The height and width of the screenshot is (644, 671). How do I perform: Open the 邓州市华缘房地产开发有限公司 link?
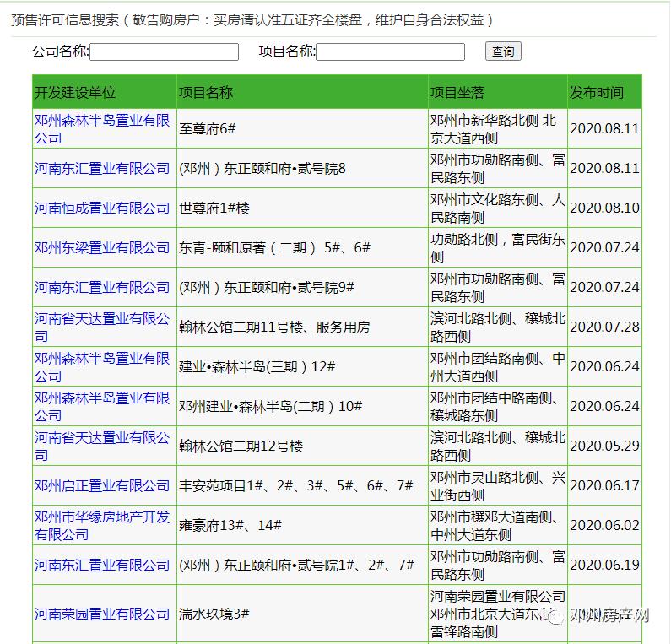(102, 526)
